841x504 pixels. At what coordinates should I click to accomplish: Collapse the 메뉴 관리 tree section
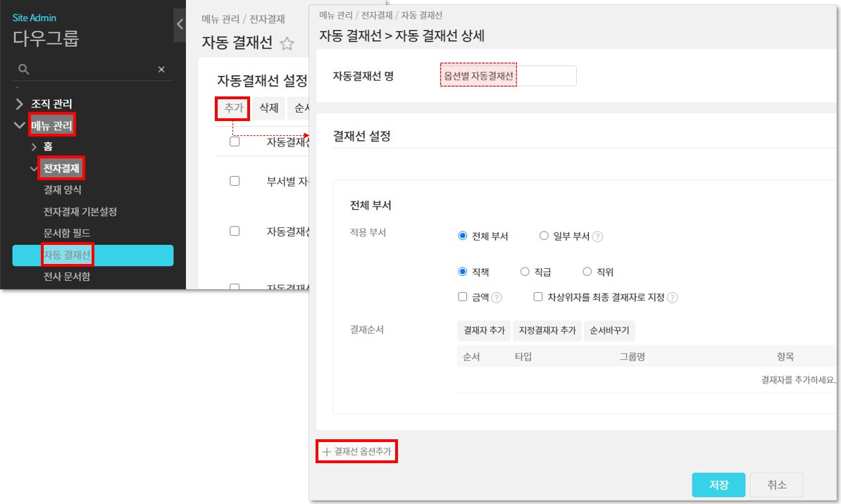pos(19,125)
